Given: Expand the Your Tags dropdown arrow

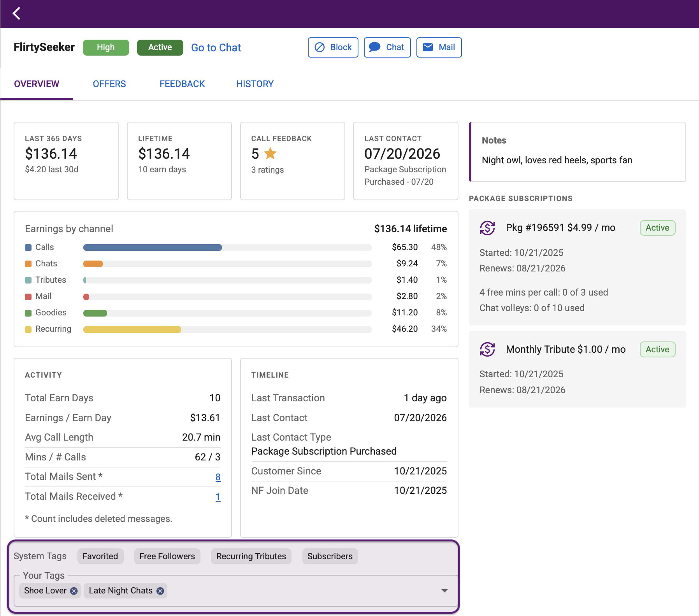Looking at the screenshot, I should [444, 591].
